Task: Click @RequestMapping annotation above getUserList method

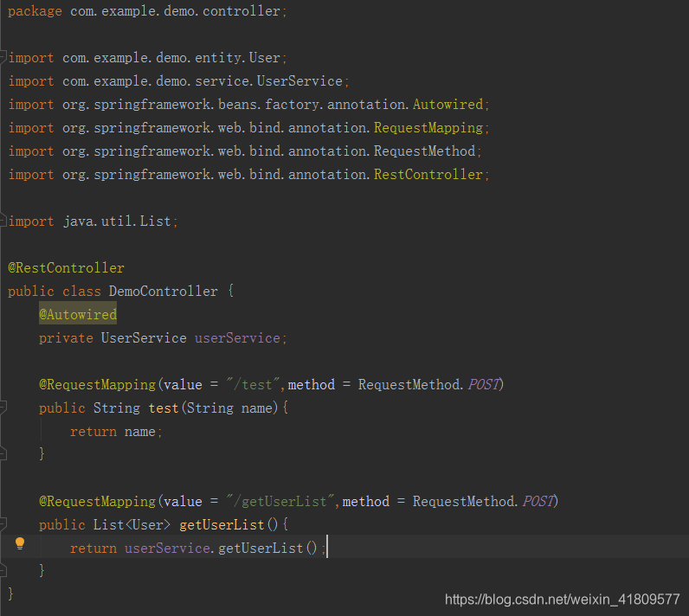Action: tap(97, 502)
